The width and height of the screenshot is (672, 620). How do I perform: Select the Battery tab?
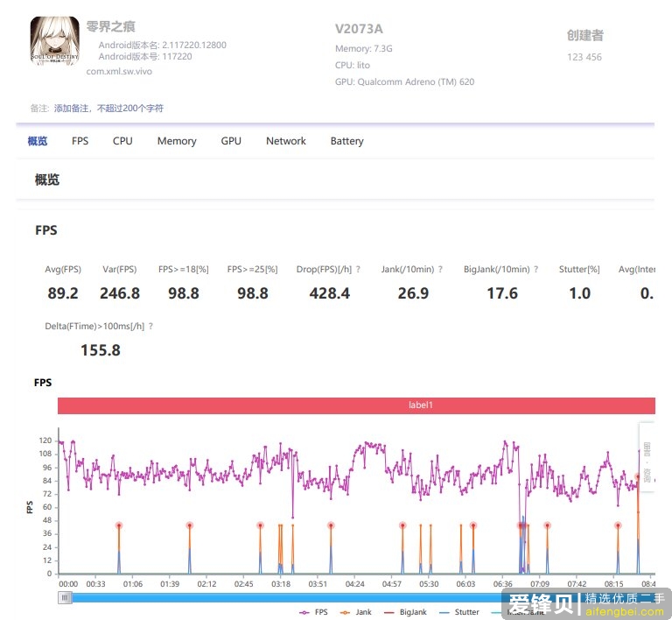tap(346, 141)
